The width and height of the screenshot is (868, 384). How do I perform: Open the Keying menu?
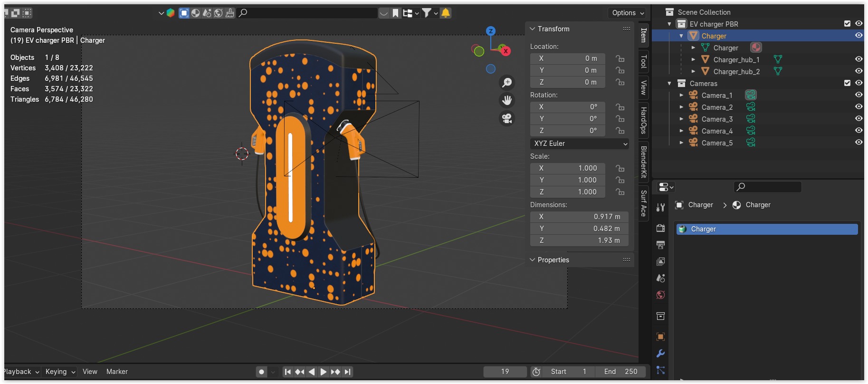pyautogui.click(x=60, y=372)
